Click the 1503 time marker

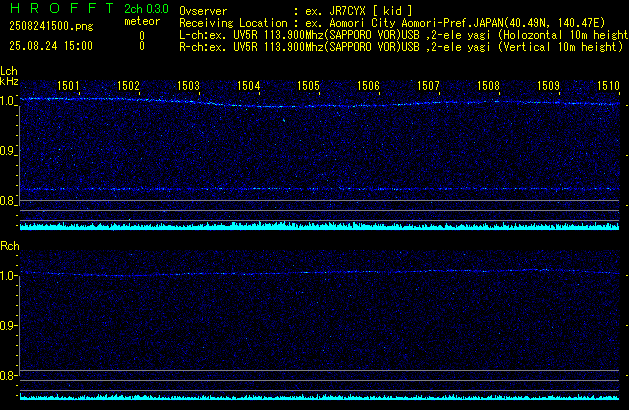click(188, 86)
